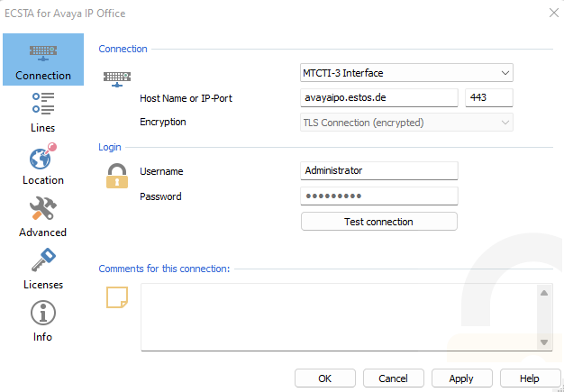Click the host name field avayaipo.estos.de
This screenshot has height=392, width=564.
tap(379, 98)
